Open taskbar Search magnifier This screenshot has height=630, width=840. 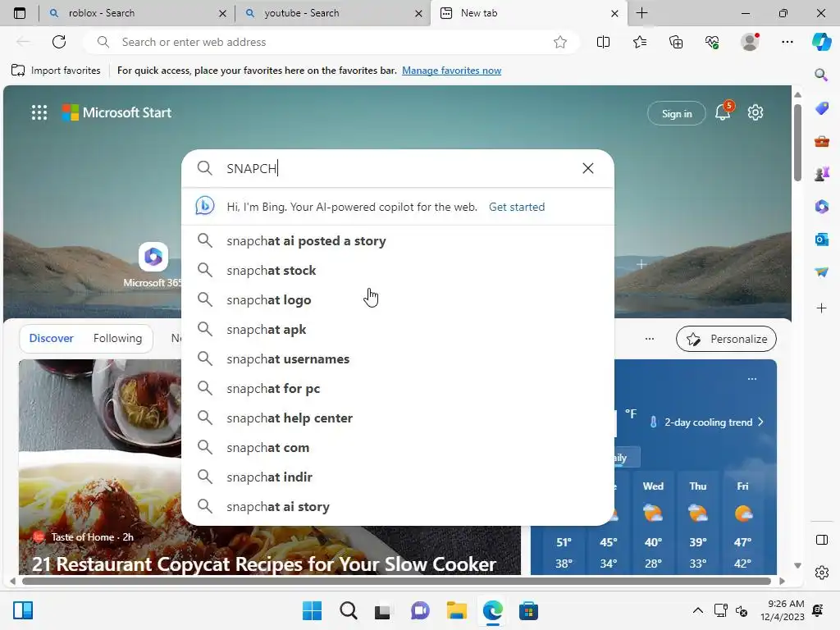click(x=348, y=610)
